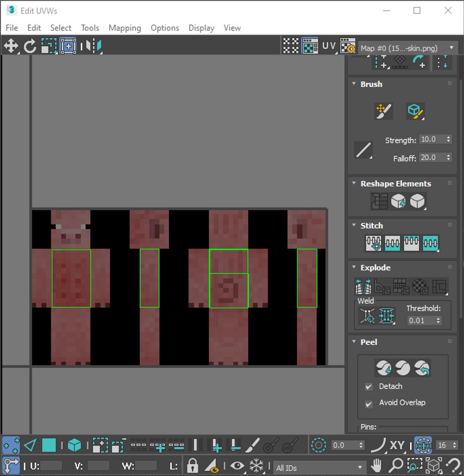Adjust the Strength spinner arrows
The width and height of the screenshot is (464, 476).
pos(449,139)
